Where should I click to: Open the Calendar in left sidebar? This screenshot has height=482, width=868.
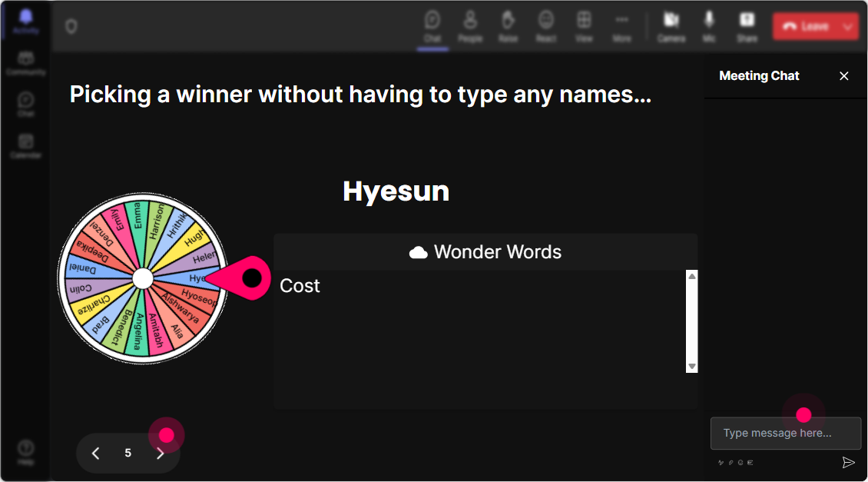pos(25,146)
